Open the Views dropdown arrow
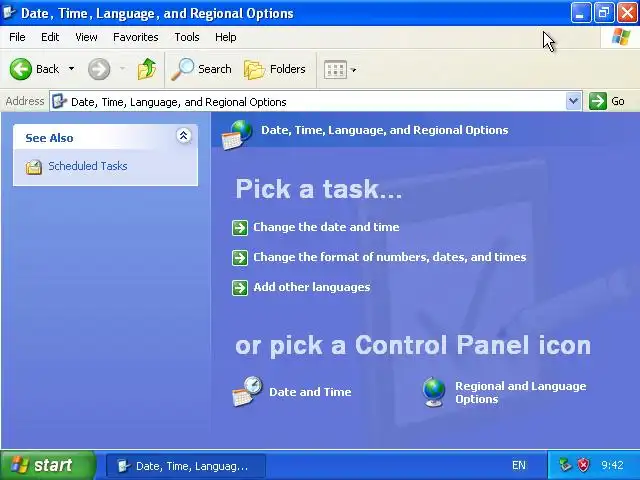 point(353,70)
